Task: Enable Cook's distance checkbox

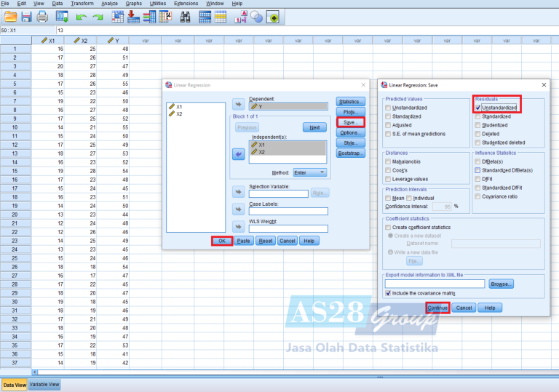Action: 389,170
